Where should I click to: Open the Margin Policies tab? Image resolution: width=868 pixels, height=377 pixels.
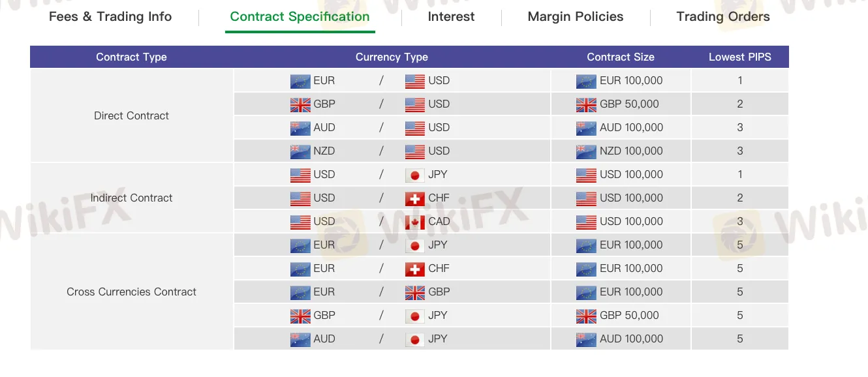(x=575, y=17)
